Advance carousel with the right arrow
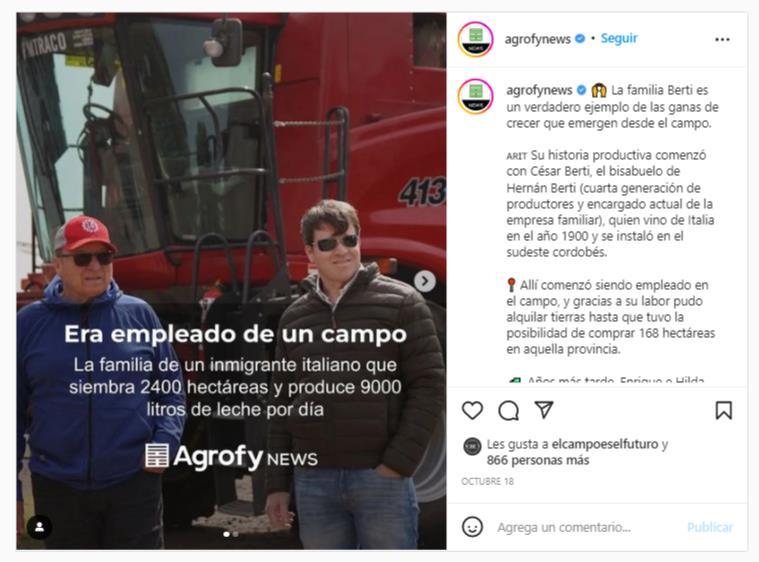The image size is (759, 562). coord(425,281)
